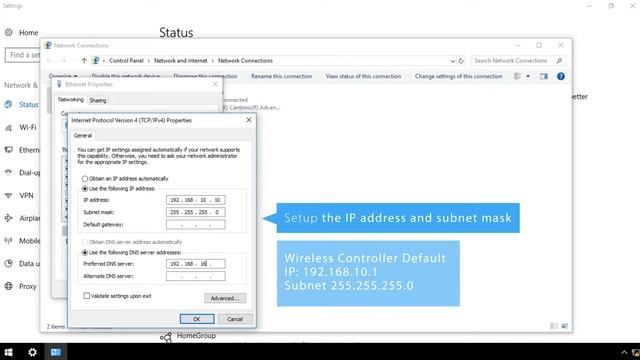
Task: Click OK in IPv4 Properties dialog
Action: tap(197, 319)
